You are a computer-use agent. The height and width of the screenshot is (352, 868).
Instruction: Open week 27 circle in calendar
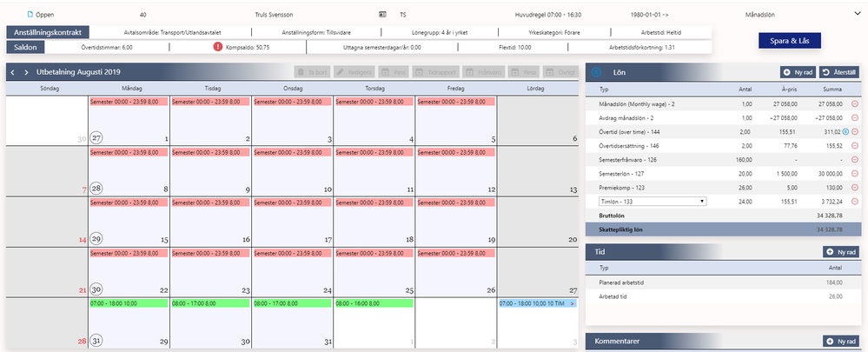point(96,138)
